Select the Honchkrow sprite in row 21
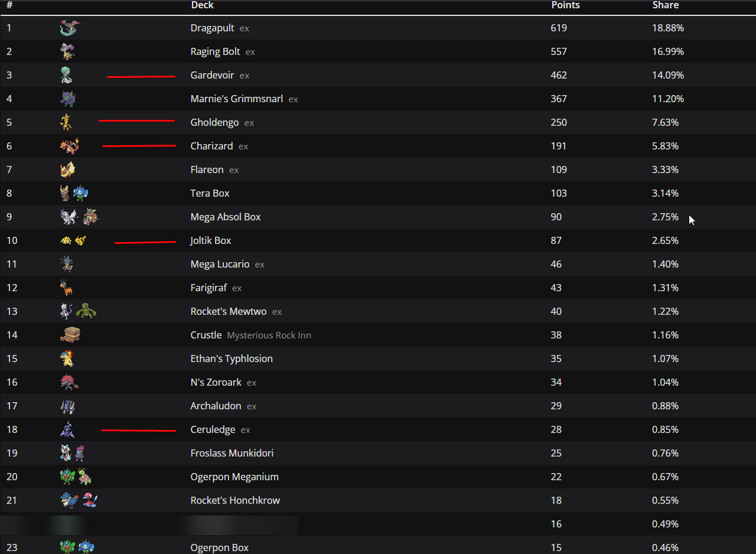This screenshot has width=756, height=554. [69, 500]
